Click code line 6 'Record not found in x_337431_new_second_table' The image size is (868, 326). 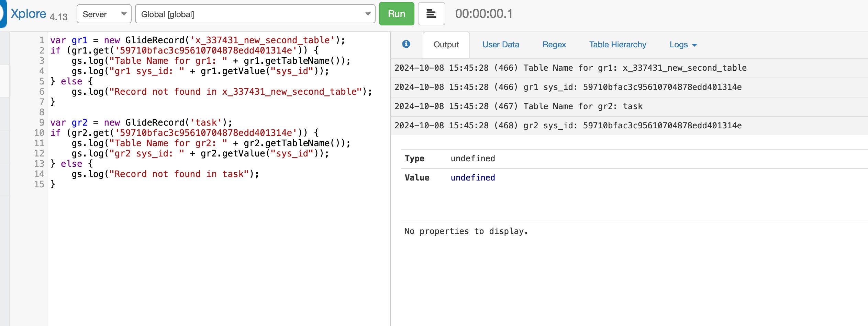coord(222,92)
